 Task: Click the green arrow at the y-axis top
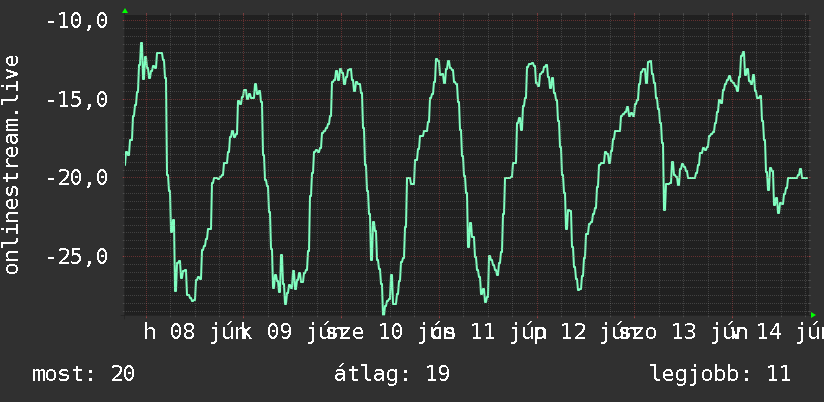point(125,11)
